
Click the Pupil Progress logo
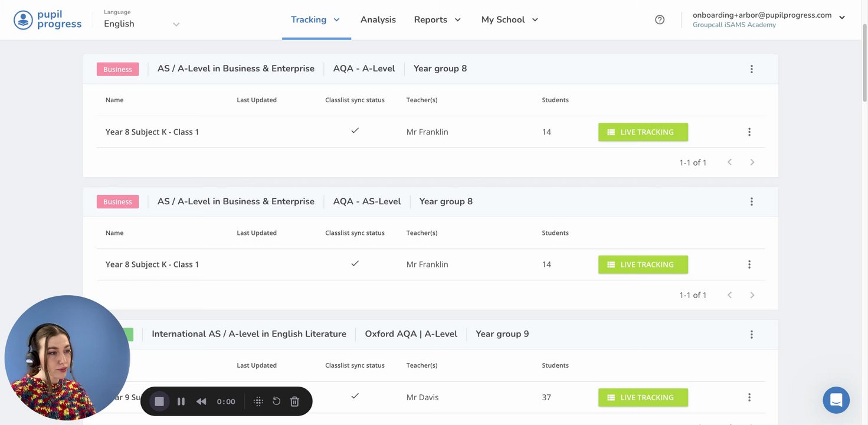pyautogui.click(x=48, y=19)
